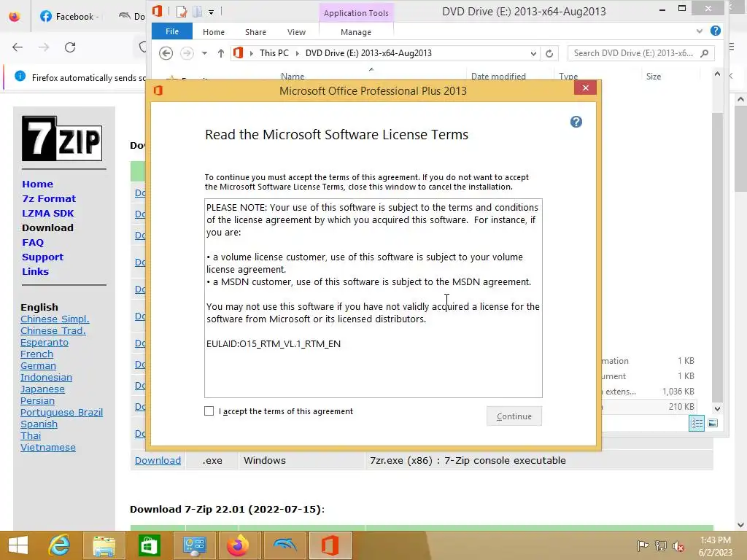Viewport: 747px width, 560px height.
Task: Click Explorer scrollbar up arrow
Action: 717,74
